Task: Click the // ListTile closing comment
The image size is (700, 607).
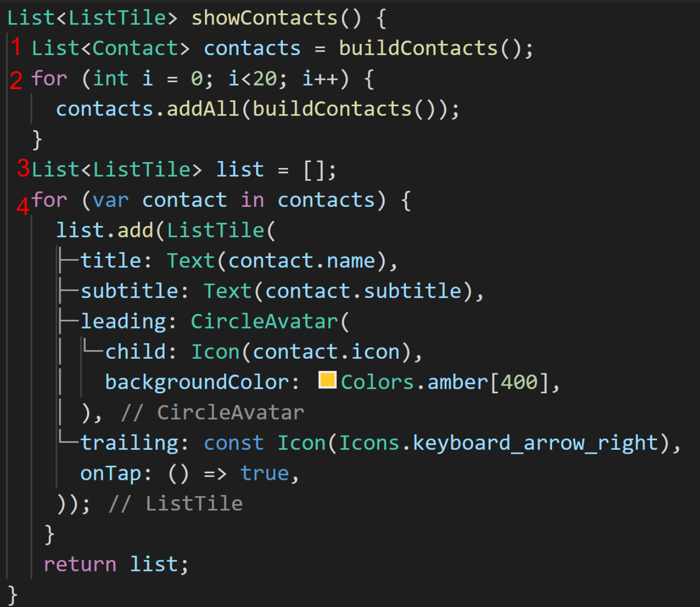Action: pyautogui.click(x=176, y=504)
